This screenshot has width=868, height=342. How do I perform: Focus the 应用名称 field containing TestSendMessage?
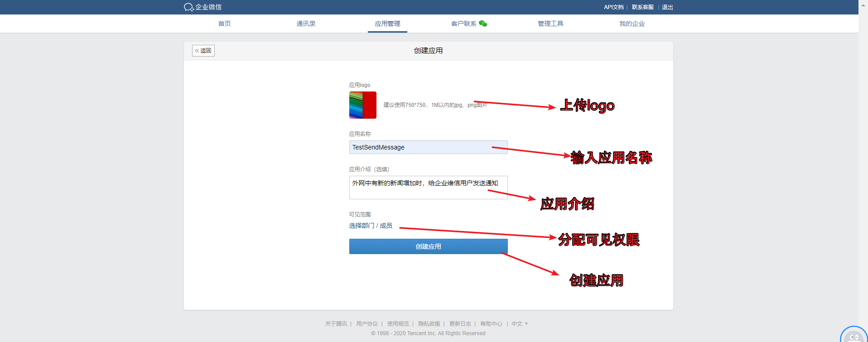point(428,147)
